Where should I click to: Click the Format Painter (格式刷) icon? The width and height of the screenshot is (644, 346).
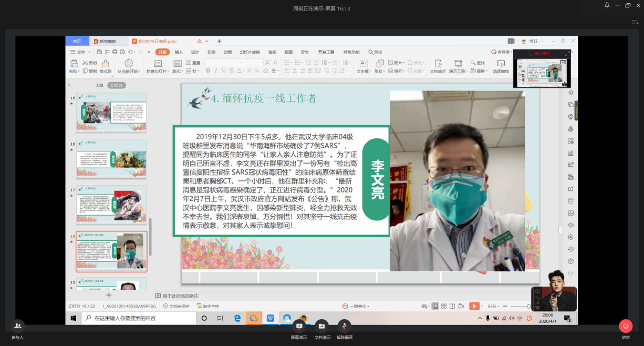(105, 64)
